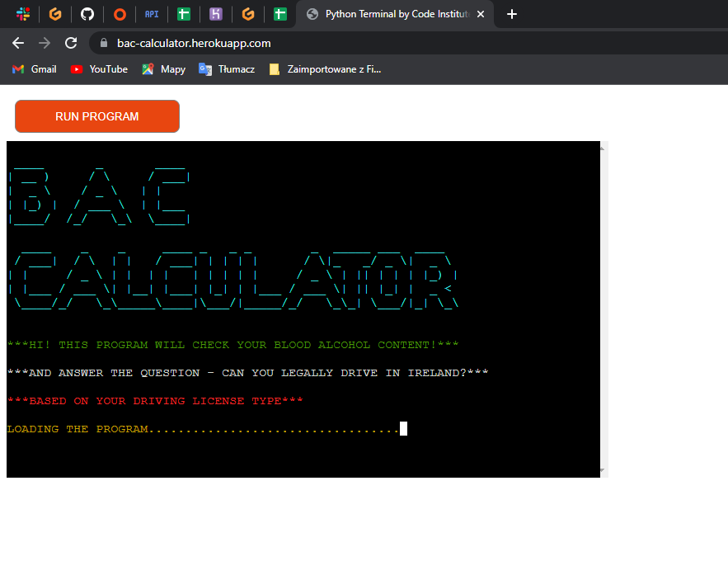Image resolution: width=728 pixels, height=561 pixels.
Task: Open the first Gitpod pinned tab
Action: coord(55,14)
